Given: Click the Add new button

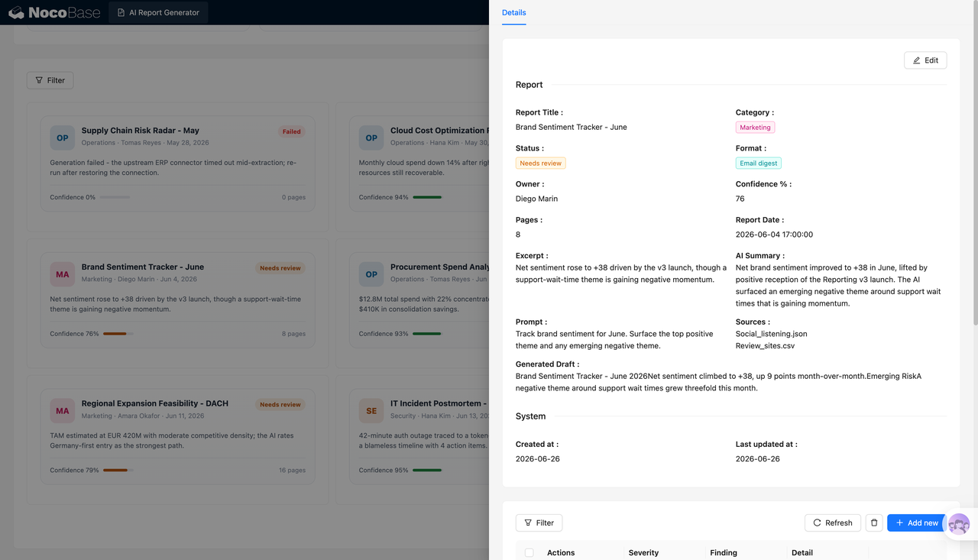Looking at the screenshot, I should click(x=917, y=523).
